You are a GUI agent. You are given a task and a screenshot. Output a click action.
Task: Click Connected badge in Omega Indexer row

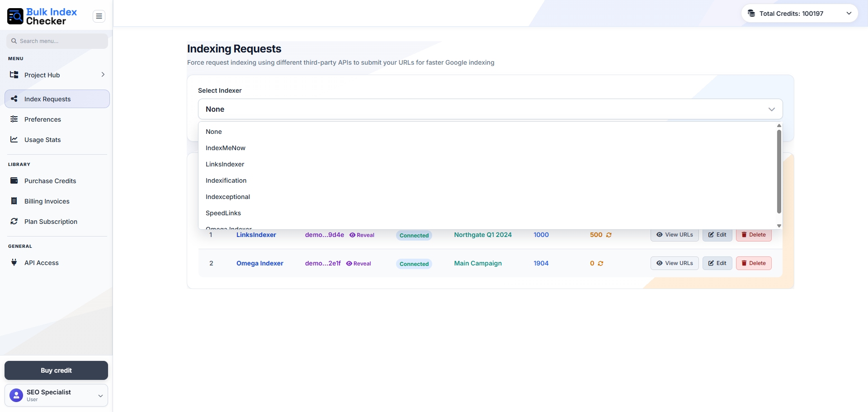(414, 264)
